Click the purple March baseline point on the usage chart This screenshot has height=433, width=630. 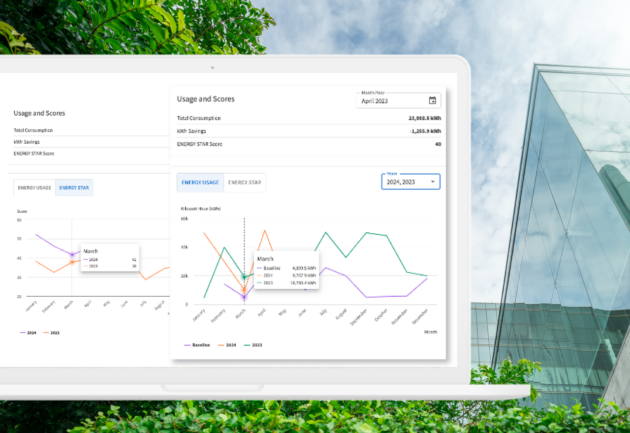click(244, 297)
